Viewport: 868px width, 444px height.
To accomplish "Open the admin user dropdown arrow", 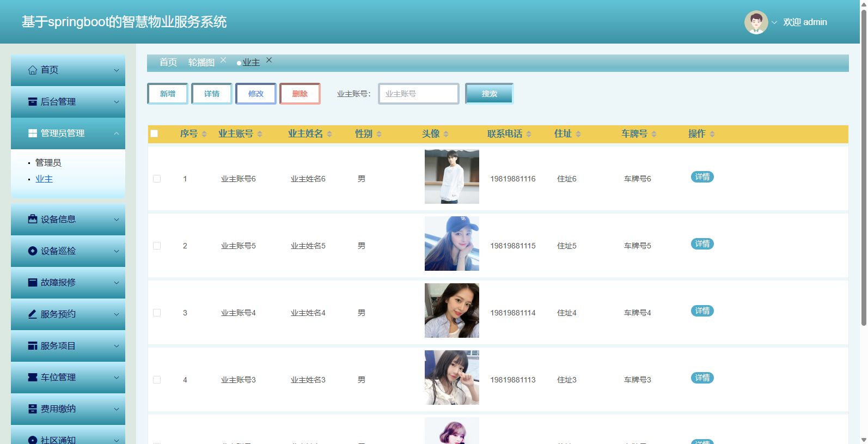I will pos(774,23).
